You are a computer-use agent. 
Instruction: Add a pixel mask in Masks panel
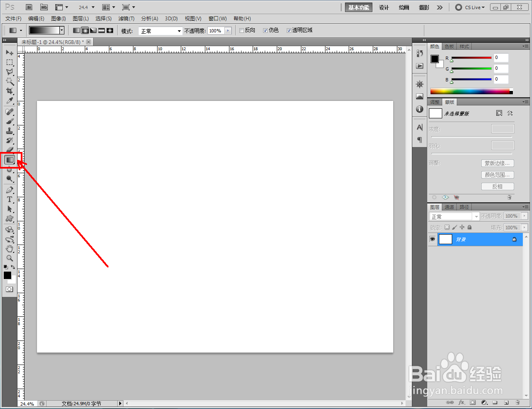pyautogui.click(x=499, y=113)
